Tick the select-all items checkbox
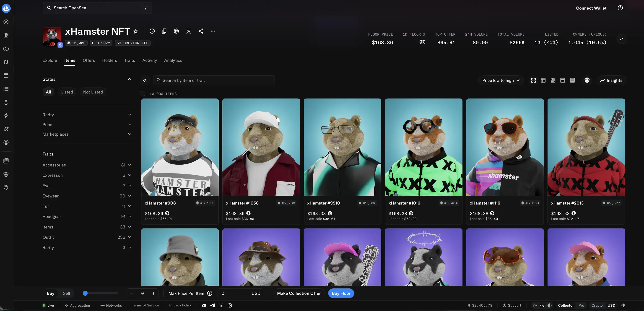The image size is (644, 311). (142, 94)
